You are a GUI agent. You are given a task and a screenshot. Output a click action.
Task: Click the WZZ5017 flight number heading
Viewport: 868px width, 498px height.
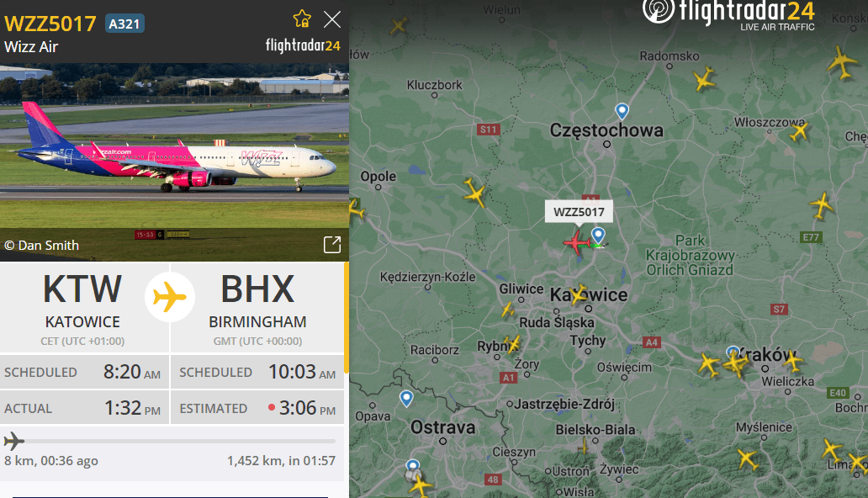[50, 24]
